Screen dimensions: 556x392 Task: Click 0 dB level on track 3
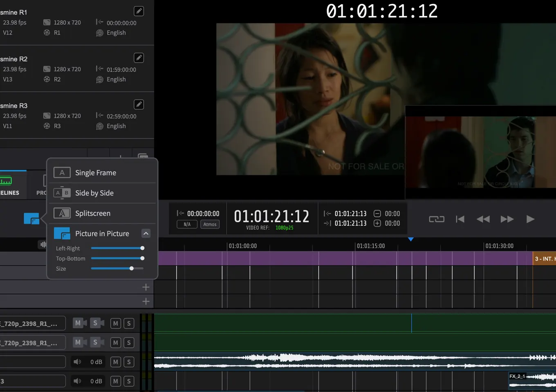pyautogui.click(x=96, y=381)
